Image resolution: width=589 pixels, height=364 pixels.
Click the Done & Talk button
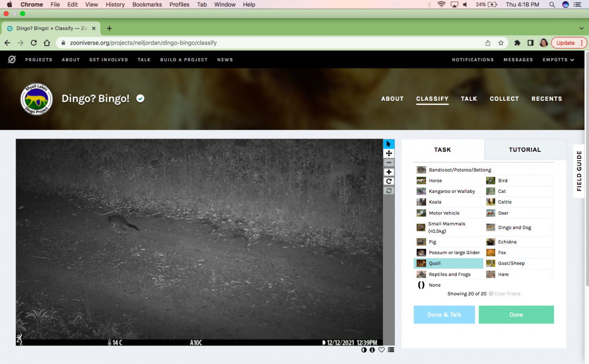tap(444, 315)
